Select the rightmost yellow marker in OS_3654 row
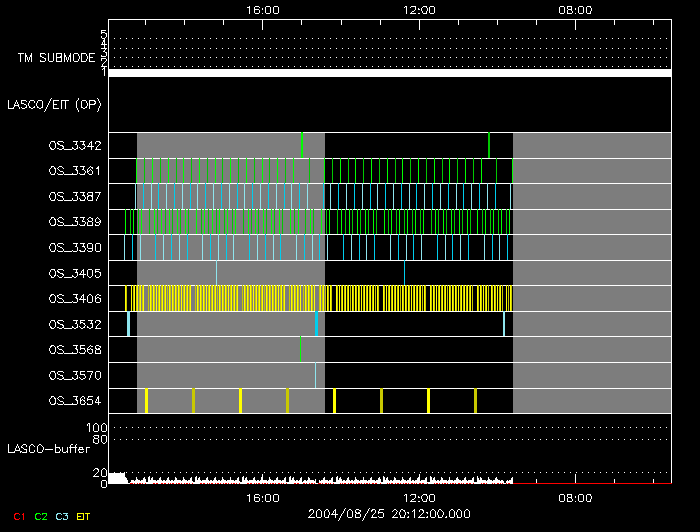The width and height of the screenshot is (700, 532). (x=475, y=400)
